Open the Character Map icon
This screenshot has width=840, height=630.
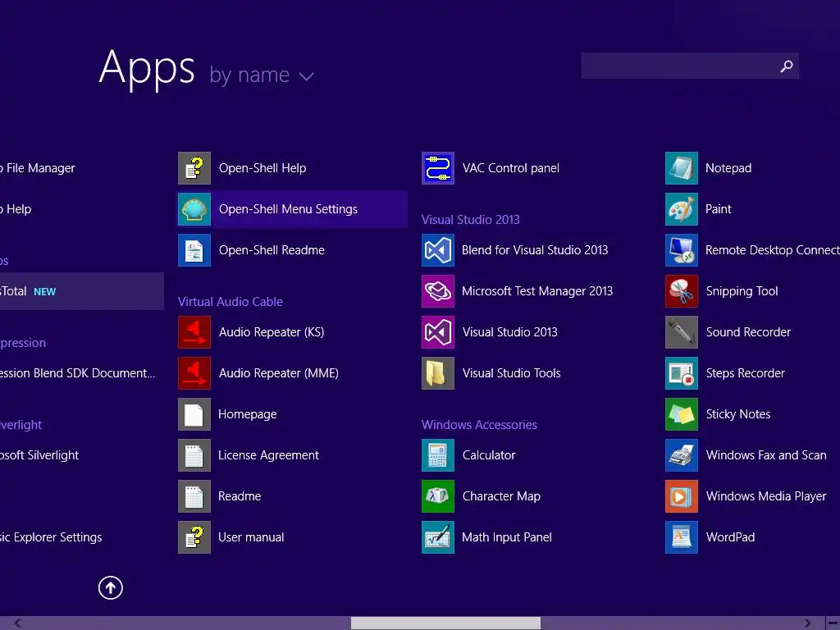coord(438,496)
